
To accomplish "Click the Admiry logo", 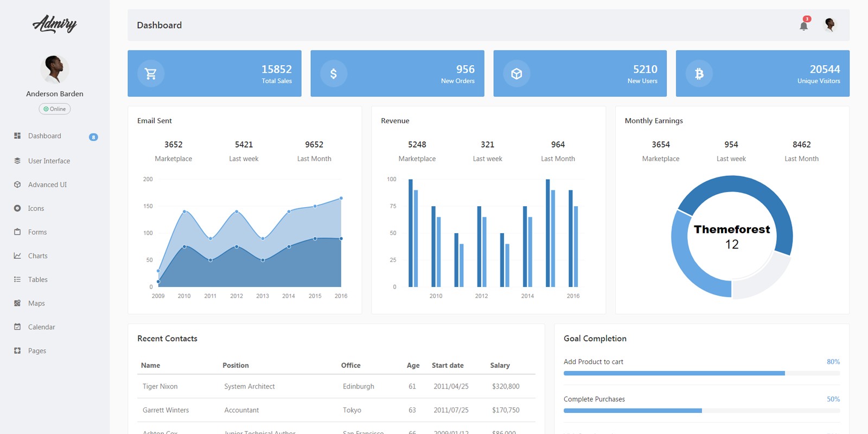I will 55,24.
